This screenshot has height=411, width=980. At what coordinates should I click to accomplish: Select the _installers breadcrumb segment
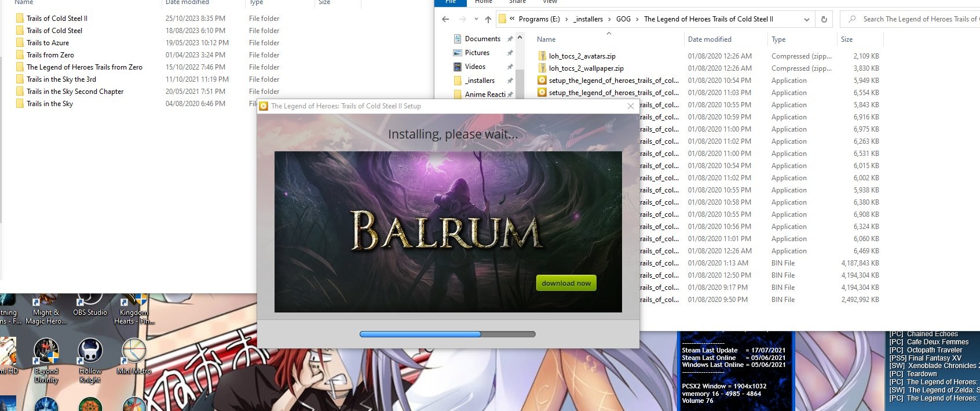click(588, 19)
